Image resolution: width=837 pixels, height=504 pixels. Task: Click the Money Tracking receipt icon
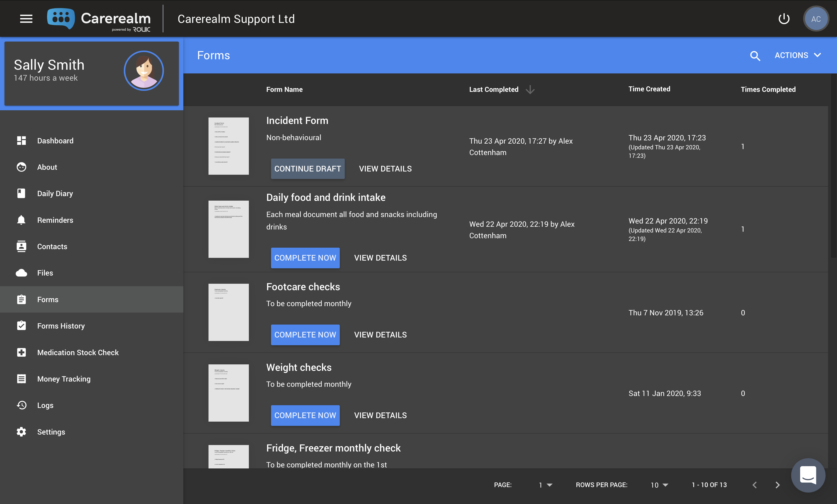coord(21,379)
